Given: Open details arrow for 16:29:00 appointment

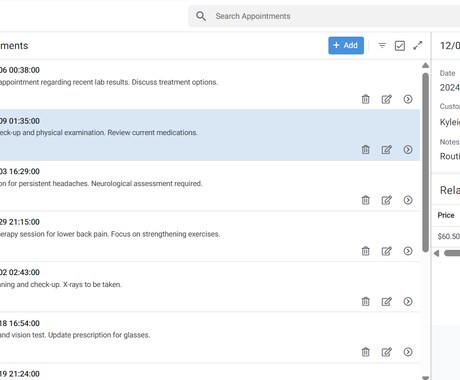Looking at the screenshot, I should (x=408, y=200).
